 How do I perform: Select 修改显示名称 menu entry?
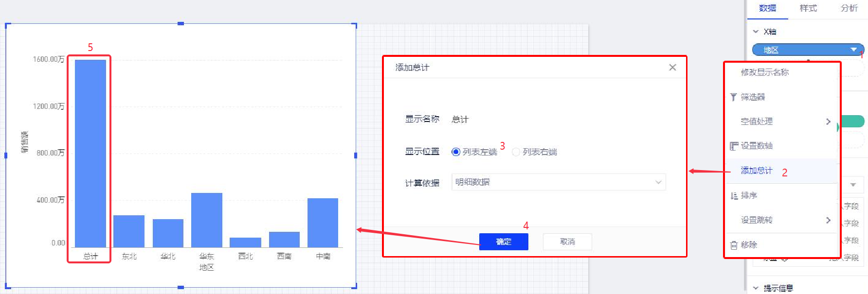coord(764,72)
